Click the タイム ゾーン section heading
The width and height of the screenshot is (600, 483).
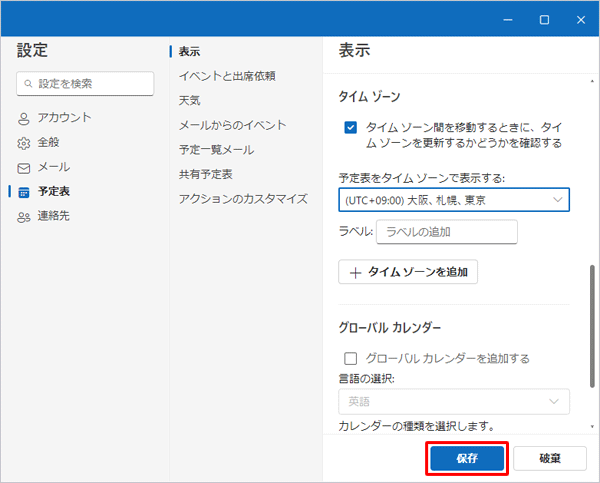(x=369, y=96)
